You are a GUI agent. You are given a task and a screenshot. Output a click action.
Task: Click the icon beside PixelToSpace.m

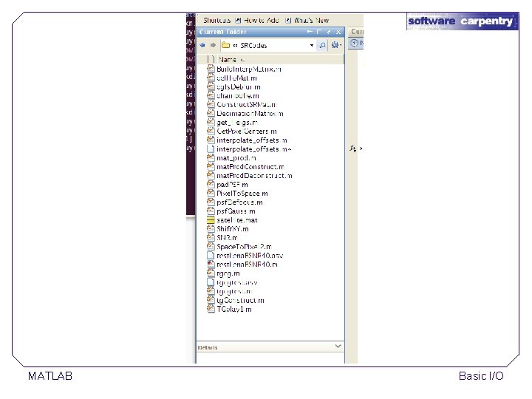(211, 193)
